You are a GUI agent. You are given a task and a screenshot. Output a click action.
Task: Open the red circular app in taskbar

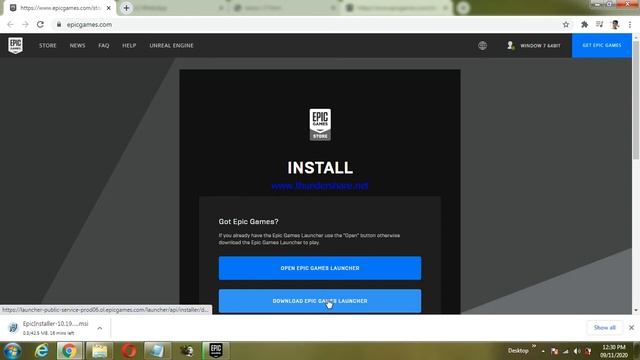point(129,351)
